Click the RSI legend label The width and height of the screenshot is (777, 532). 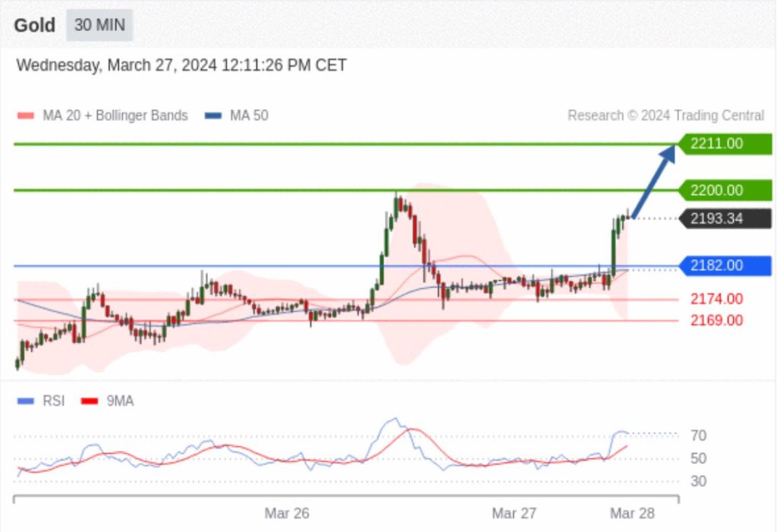54,401
